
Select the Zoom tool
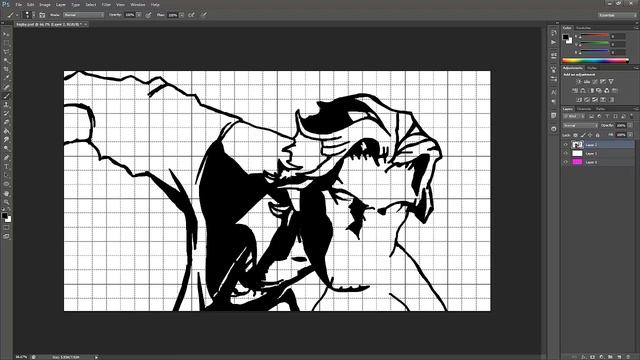[6, 202]
